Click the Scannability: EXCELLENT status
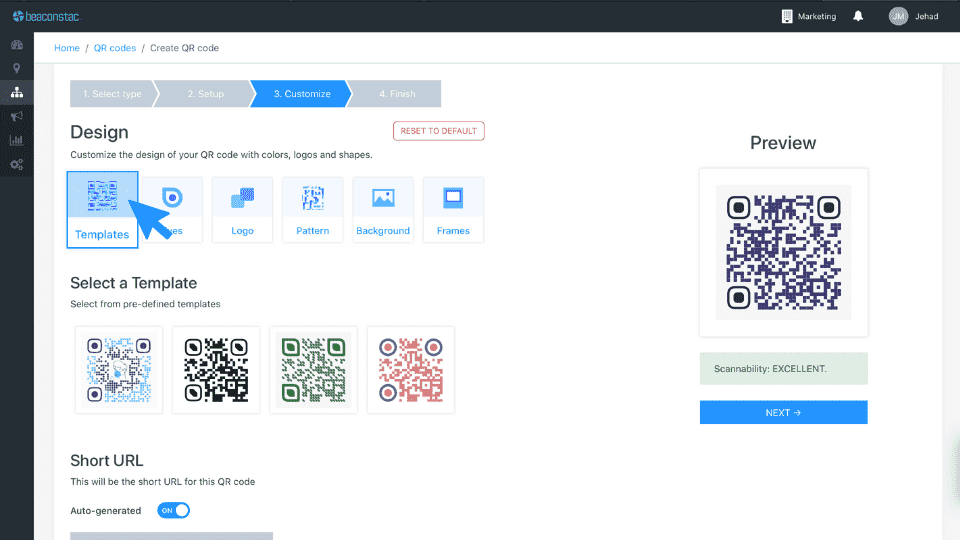This screenshot has height=540, width=960. point(784,369)
